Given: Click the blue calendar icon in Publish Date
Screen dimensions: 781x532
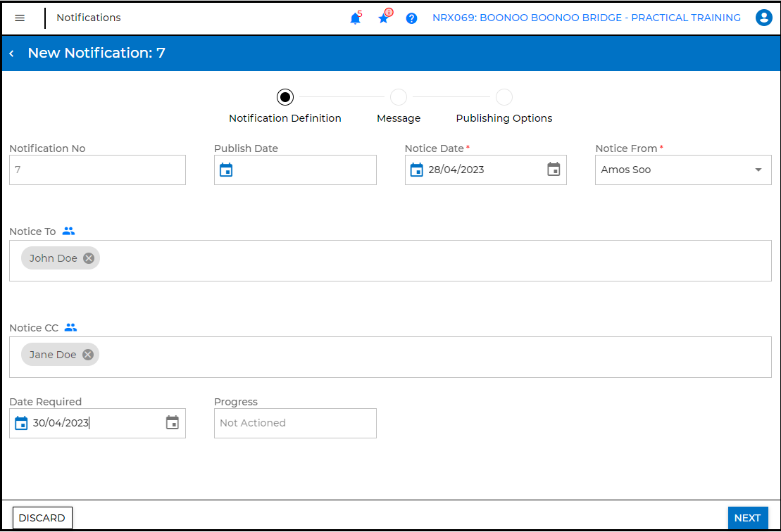Looking at the screenshot, I should 226,170.
